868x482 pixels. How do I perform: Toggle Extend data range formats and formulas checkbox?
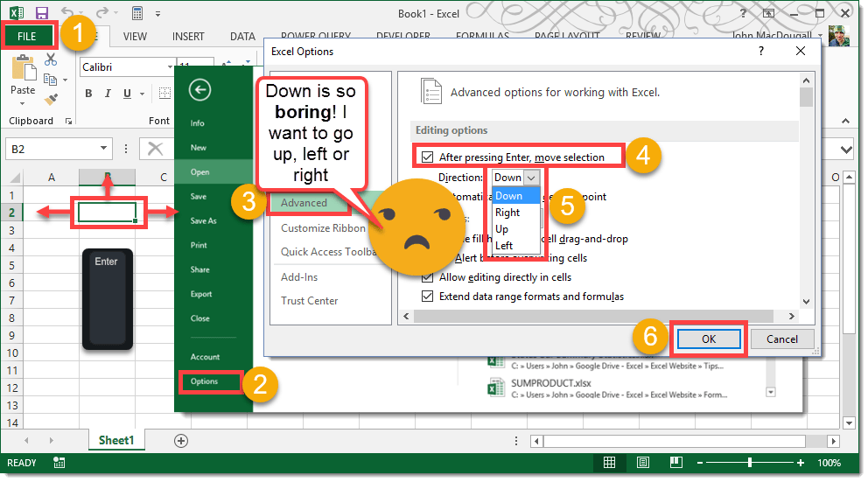(x=427, y=297)
